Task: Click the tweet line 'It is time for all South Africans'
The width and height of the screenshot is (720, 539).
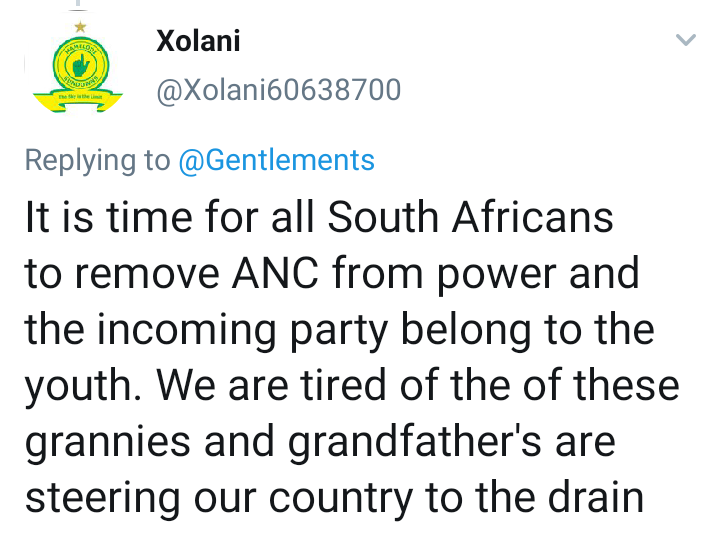Action: click(319, 217)
